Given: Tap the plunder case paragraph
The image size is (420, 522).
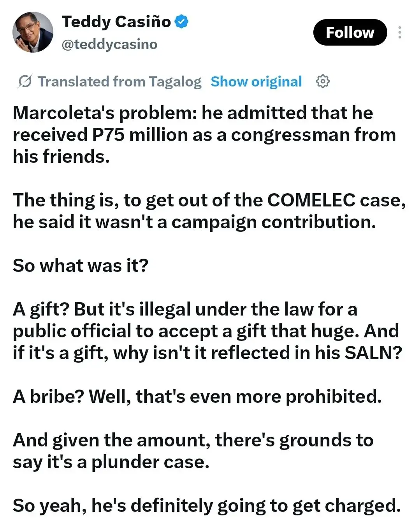Looking at the screenshot, I should tap(193, 451).
